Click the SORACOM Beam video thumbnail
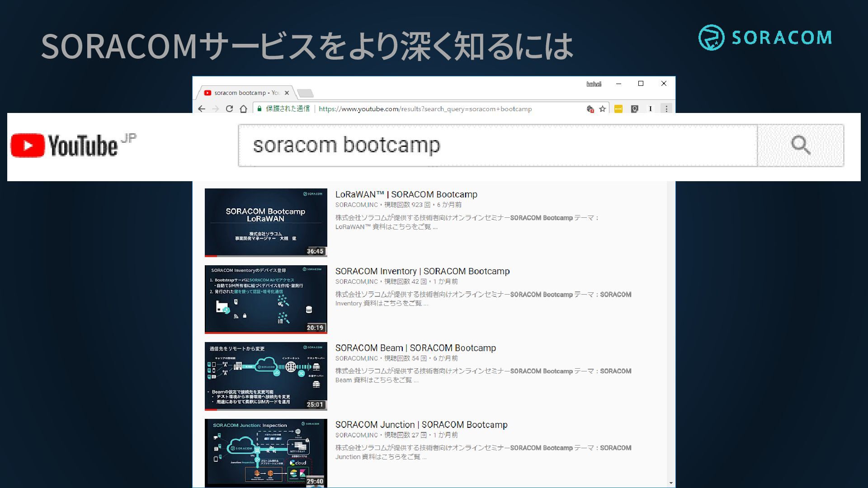The height and width of the screenshot is (488, 868). coord(266,376)
